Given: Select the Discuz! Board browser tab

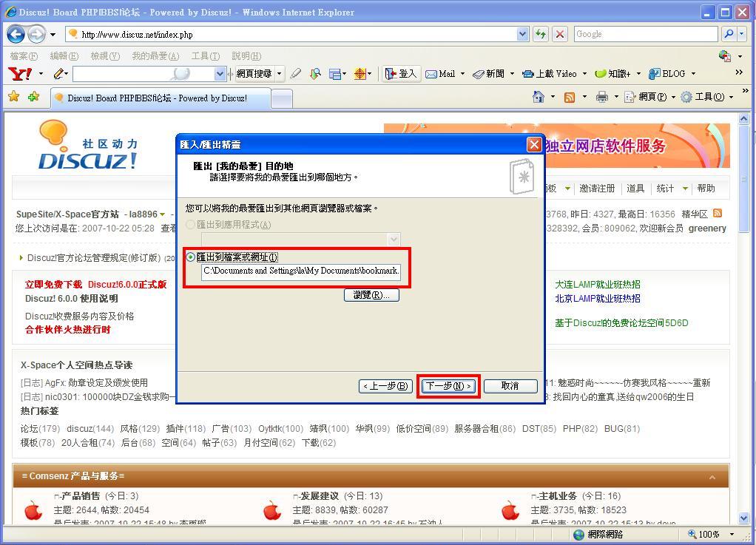Looking at the screenshot, I should [x=161, y=98].
